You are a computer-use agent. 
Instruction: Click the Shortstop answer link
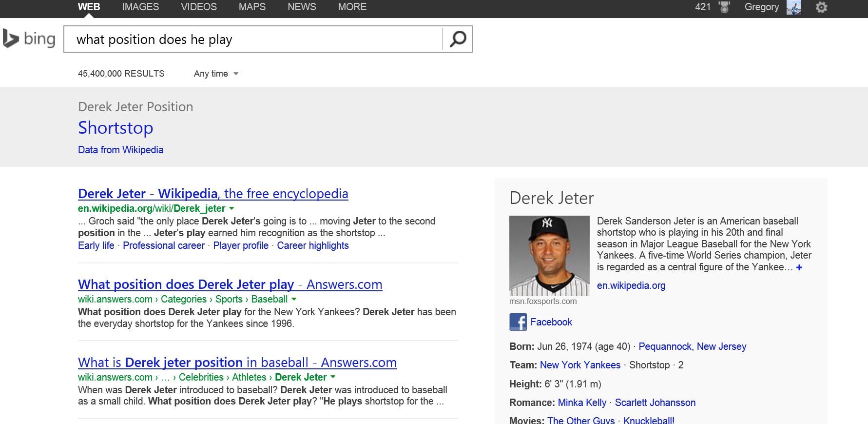[x=116, y=128]
